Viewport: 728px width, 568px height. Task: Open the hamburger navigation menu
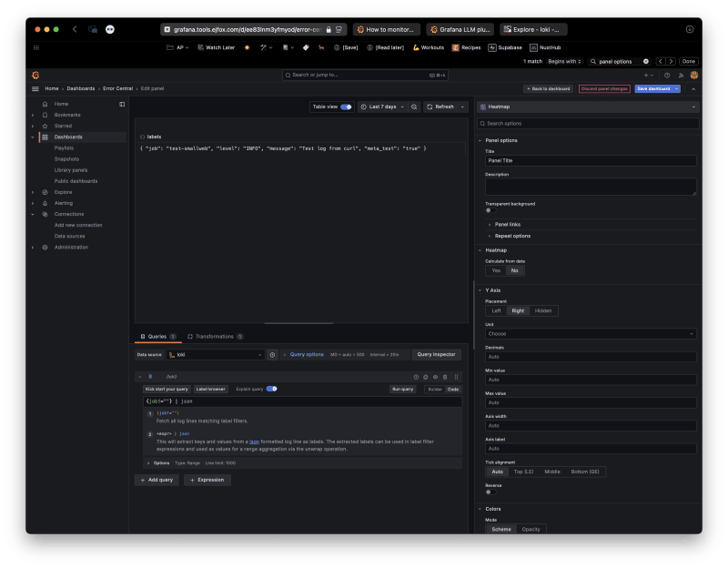click(35, 88)
